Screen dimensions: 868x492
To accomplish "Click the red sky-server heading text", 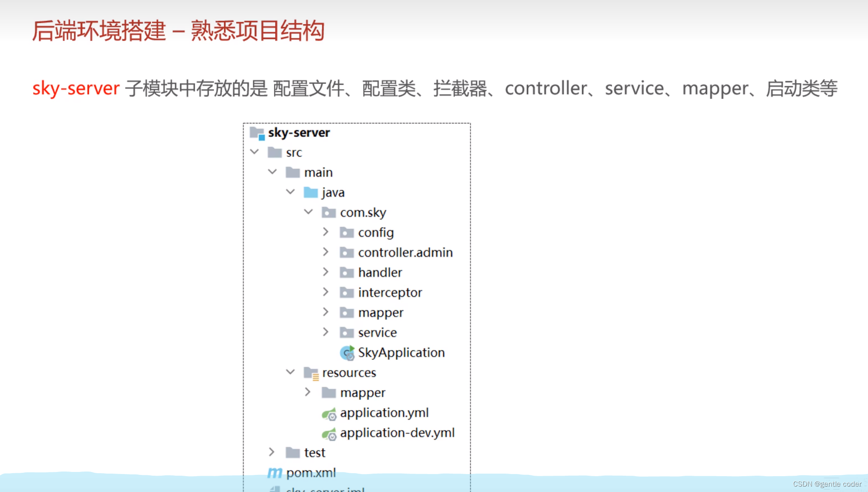I will pos(76,89).
